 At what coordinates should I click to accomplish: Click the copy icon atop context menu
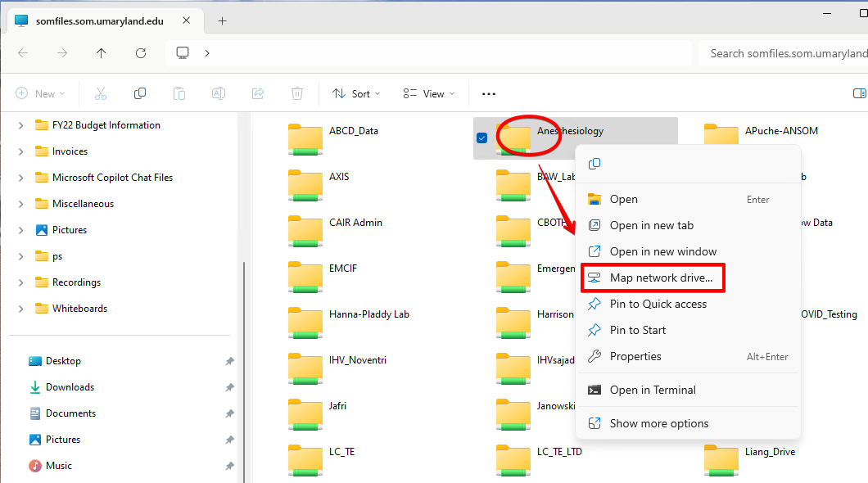coord(595,164)
